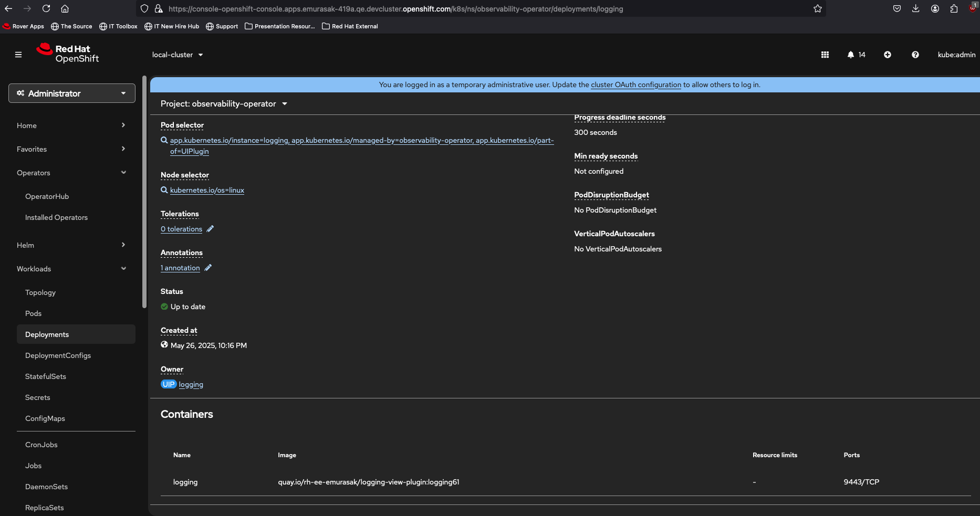Image resolution: width=980 pixels, height=516 pixels.
Task: Open the Administrator perspective switcher
Action: click(x=72, y=93)
